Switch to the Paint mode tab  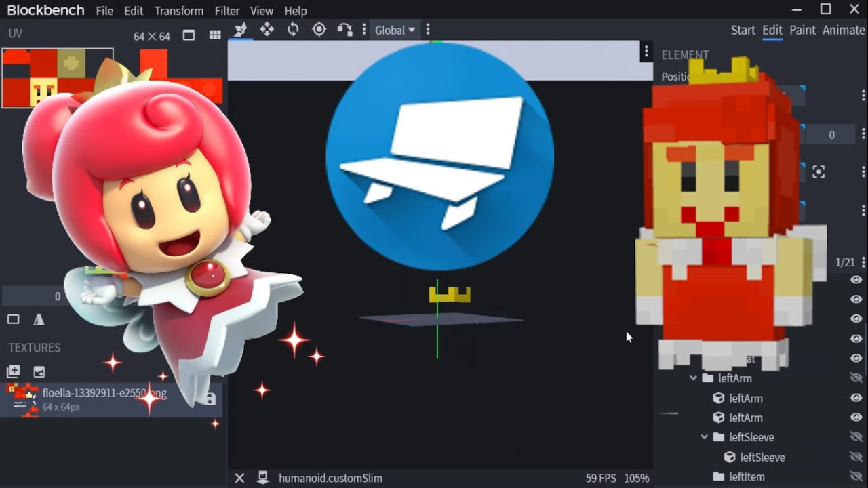pos(802,30)
